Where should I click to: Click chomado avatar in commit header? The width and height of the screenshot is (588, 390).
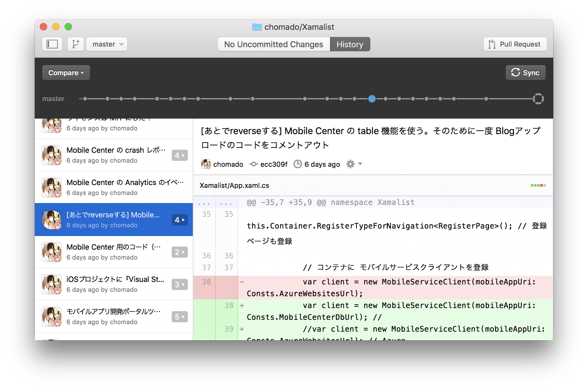(x=206, y=164)
